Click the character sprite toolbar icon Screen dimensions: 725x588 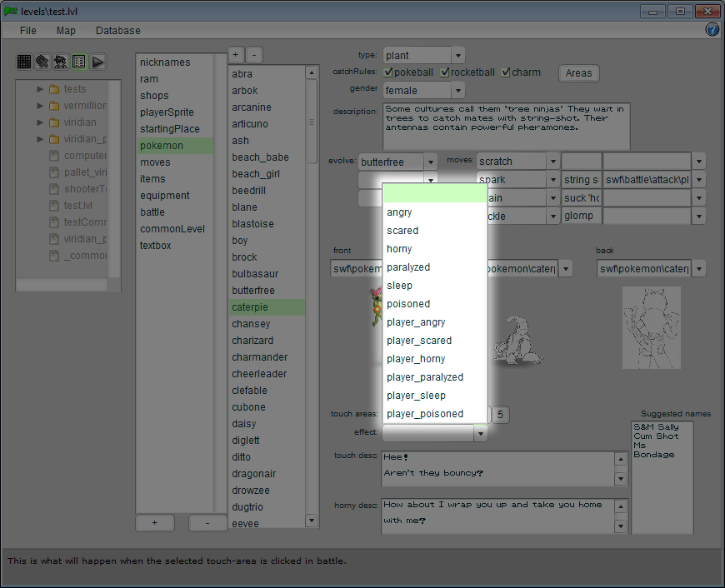pyautogui.click(x=61, y=62)
